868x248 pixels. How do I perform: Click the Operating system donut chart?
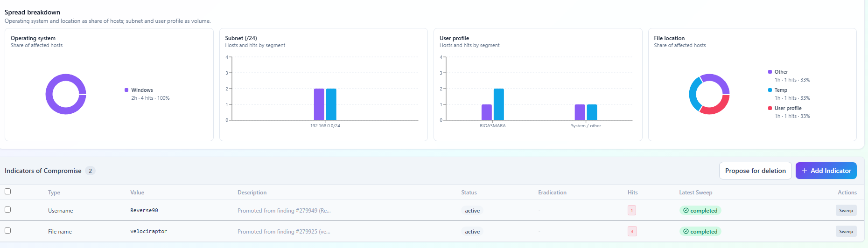coord(66,94)
